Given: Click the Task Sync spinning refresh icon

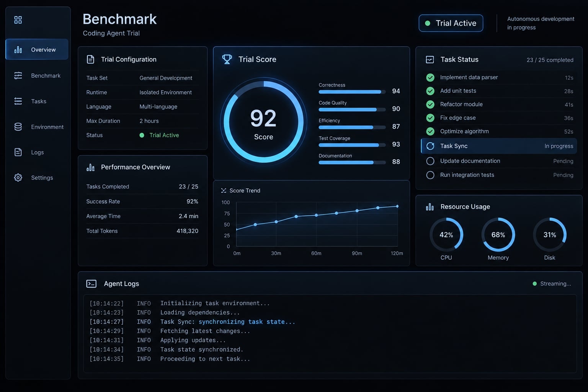Looking at the screenshot, I should point(430,146).
